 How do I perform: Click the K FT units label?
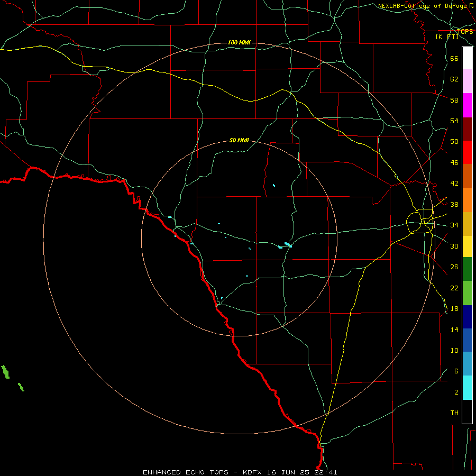(447, 37)
